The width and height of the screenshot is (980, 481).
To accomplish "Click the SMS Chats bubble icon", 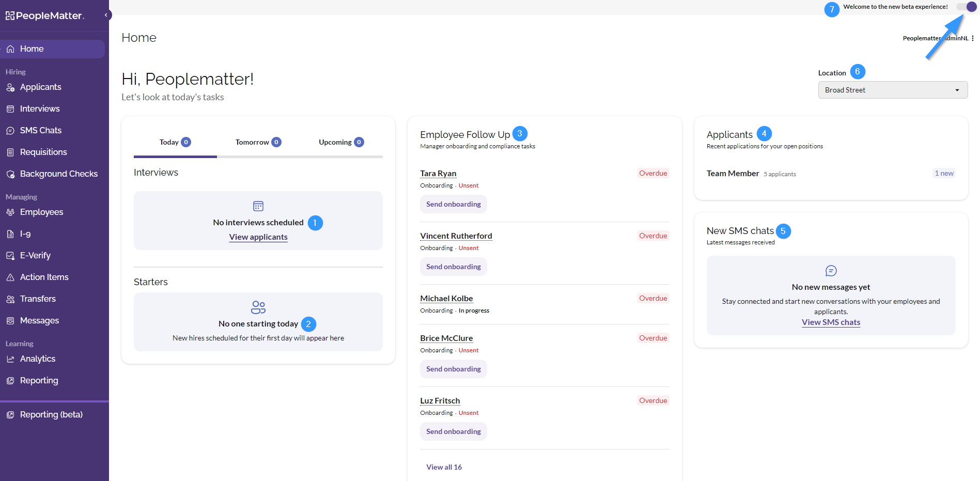I will click(10, 131).
